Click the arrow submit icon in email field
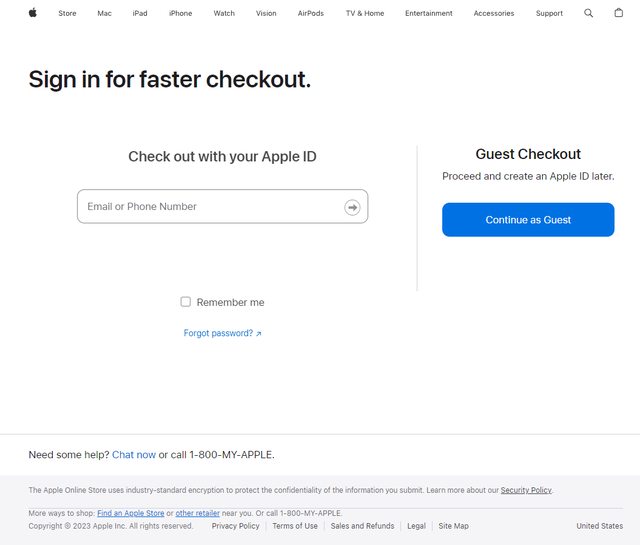Image resolution: width=640 pixels, height=545 pixels. coord(352,207)
